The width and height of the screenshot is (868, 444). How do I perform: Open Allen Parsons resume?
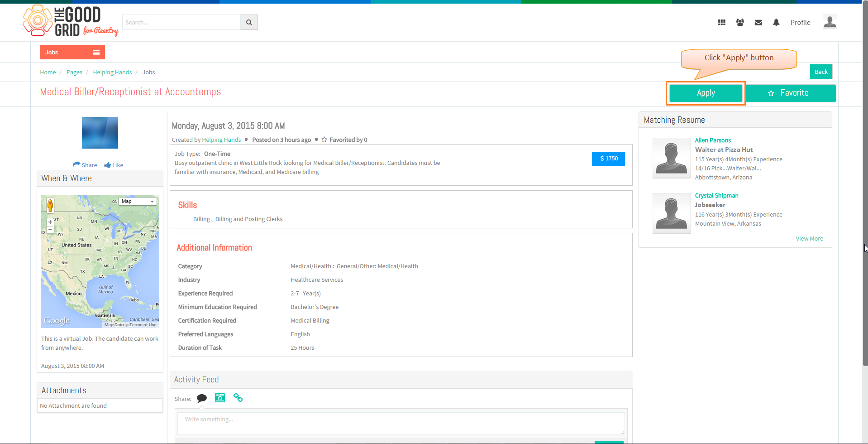click(713, 140)
